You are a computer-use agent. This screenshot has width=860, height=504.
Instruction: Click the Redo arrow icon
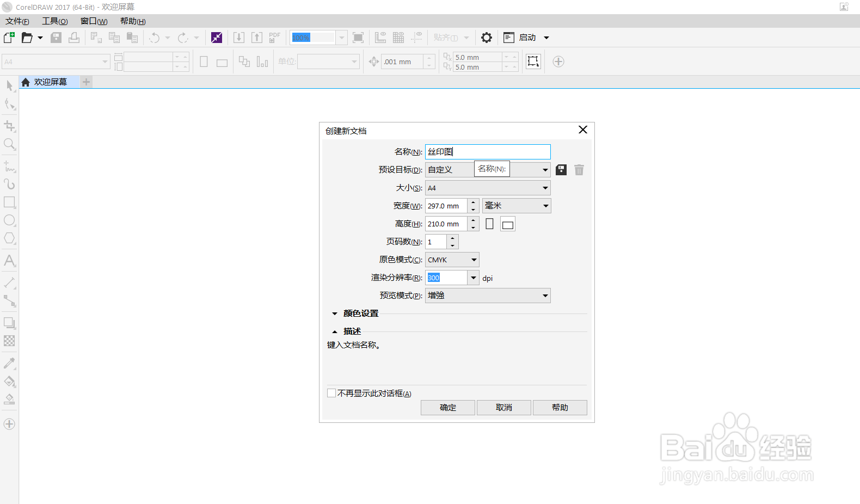(x=183, y=38)
